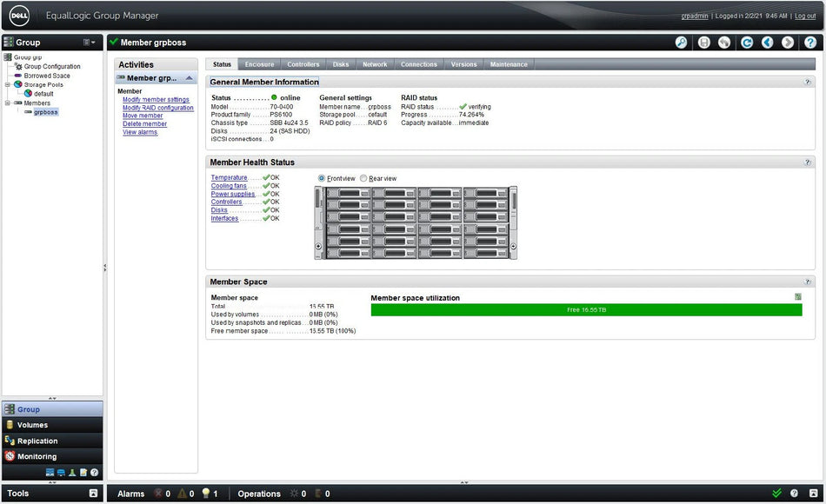Expand the Tools panel

(x=93, y=494)
